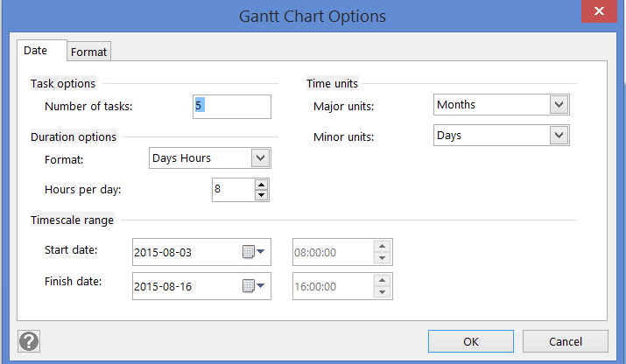Screen dimensions: 626x364
Task: Open the Start date calendar picker
Action: [x=252, y=252]
